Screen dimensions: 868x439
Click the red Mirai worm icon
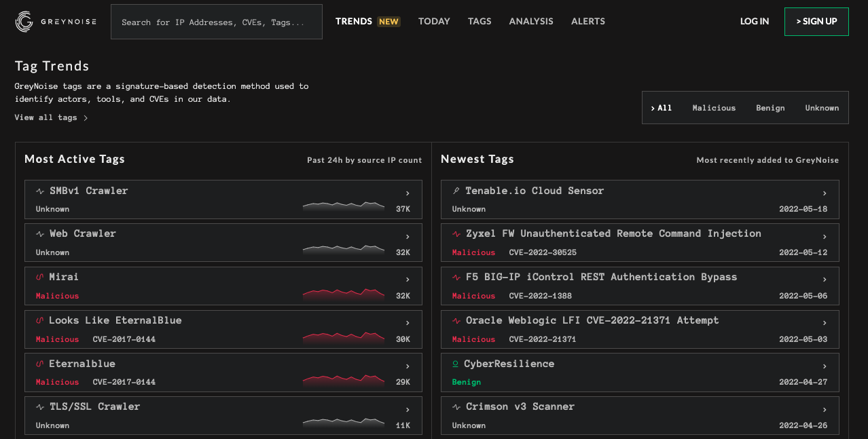pyautogui.click(x=40, y=278)
